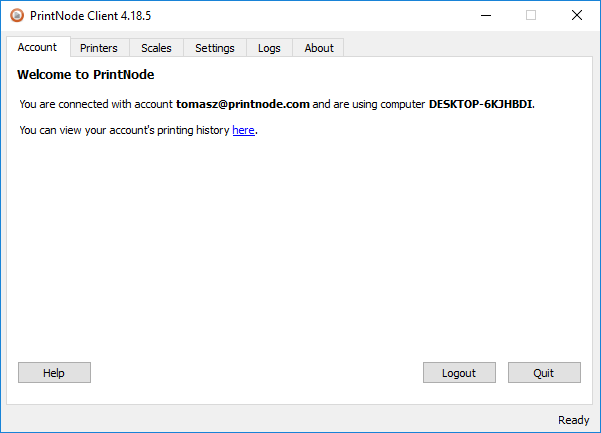The height and width of the screenshot is (433, 601).
Task: Select the Scales tab
Action: [156, 48]
